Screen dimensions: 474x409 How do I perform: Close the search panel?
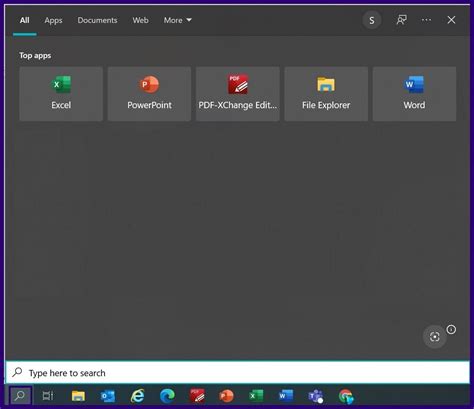(451, 20)
